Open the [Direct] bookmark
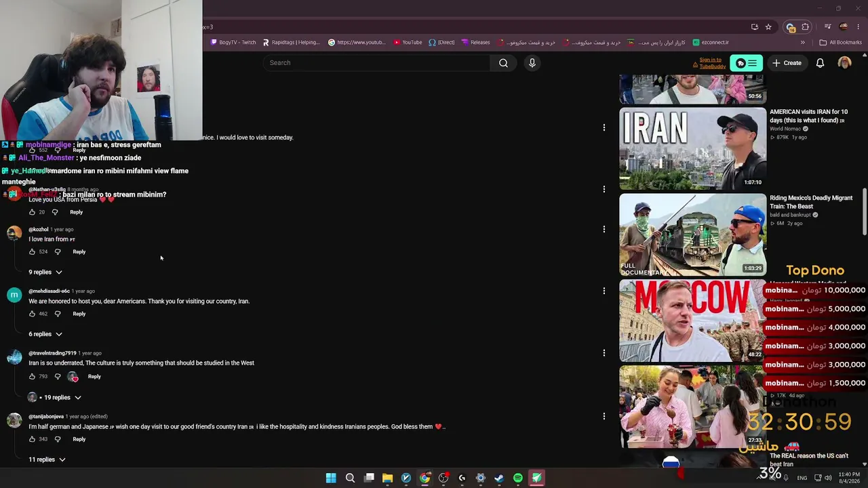 [441, 43]
